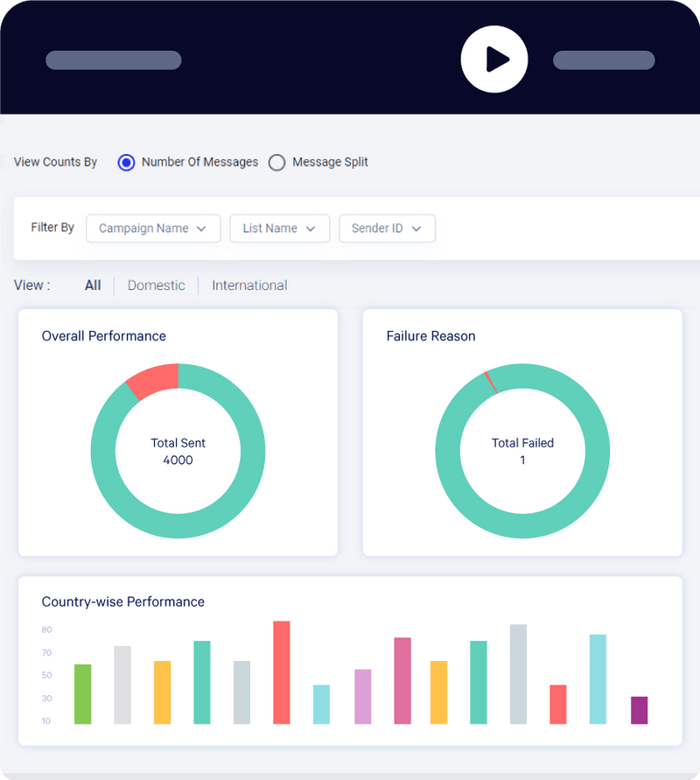Select the All view tab
This screenshot has height=780, width=700.
92,285
